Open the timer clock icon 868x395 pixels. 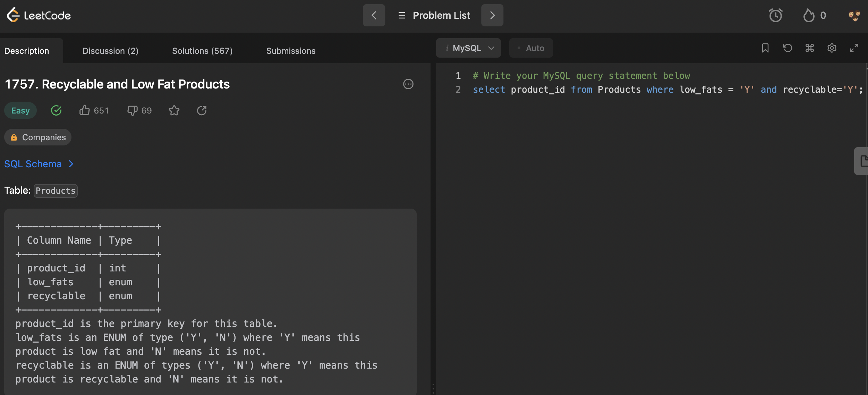[x=775, y=15]
